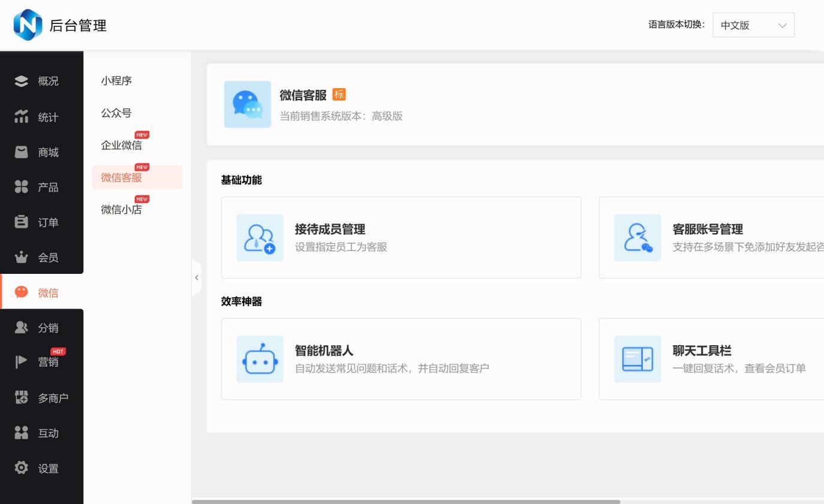Click the 多商户 store icon

click(22, 398)
